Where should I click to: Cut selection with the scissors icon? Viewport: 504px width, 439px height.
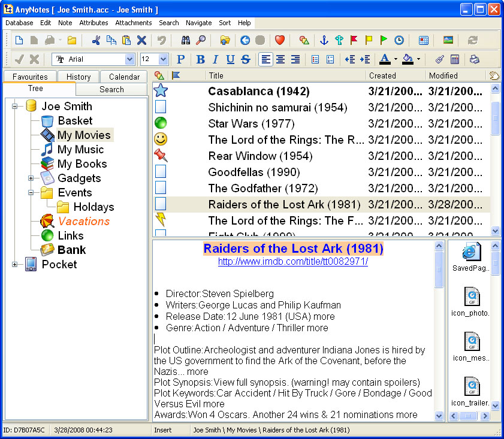point(96,40)
